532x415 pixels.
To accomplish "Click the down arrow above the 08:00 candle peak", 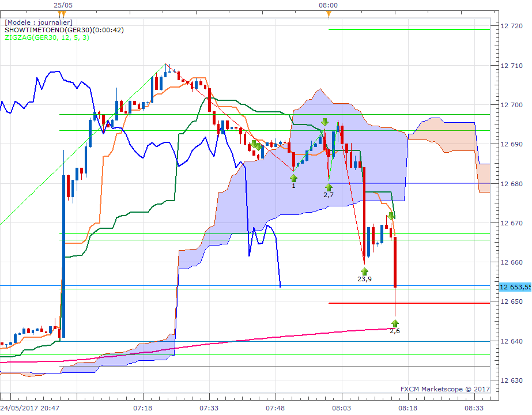I will pos(325,122).
